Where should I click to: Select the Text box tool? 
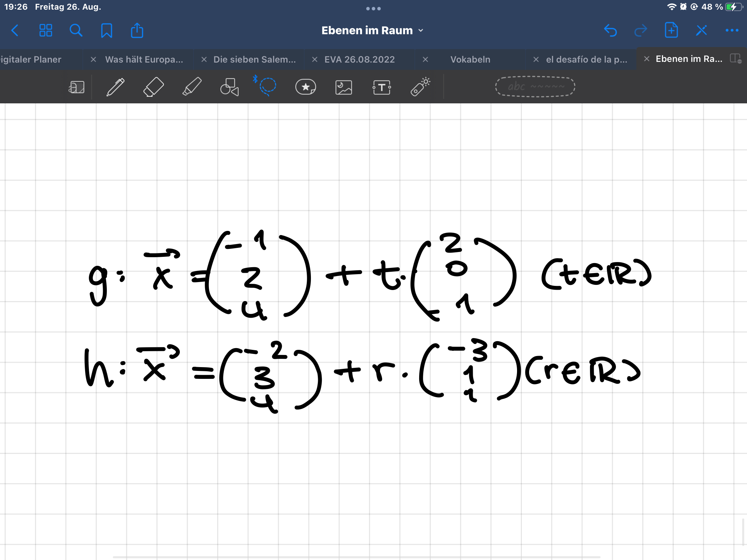(381, 87)
